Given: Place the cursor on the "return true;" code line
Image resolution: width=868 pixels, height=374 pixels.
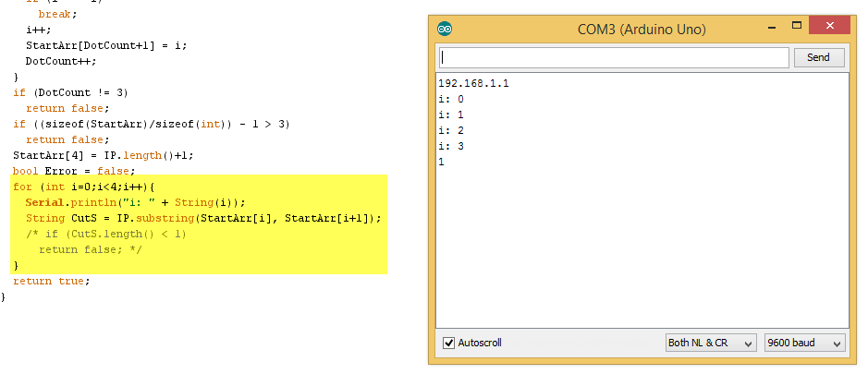Looking at the screenshot, I should [x=51, y=281].
